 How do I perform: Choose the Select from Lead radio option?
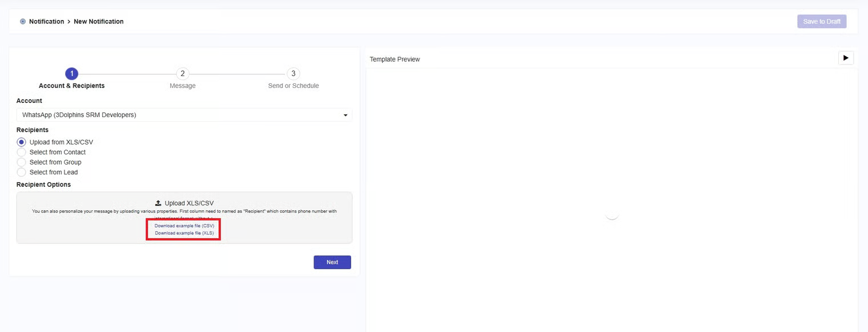(x=22, y=172)
